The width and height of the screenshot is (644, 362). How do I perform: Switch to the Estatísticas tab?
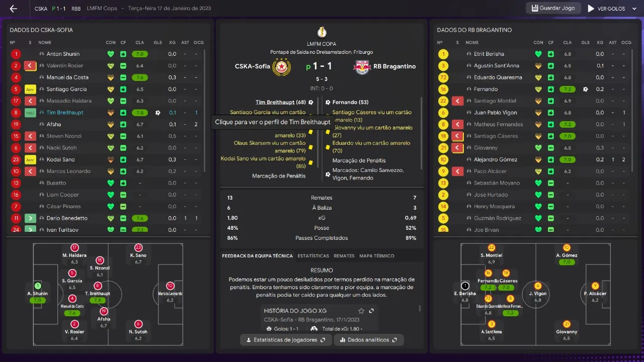(x=313, y=256)
